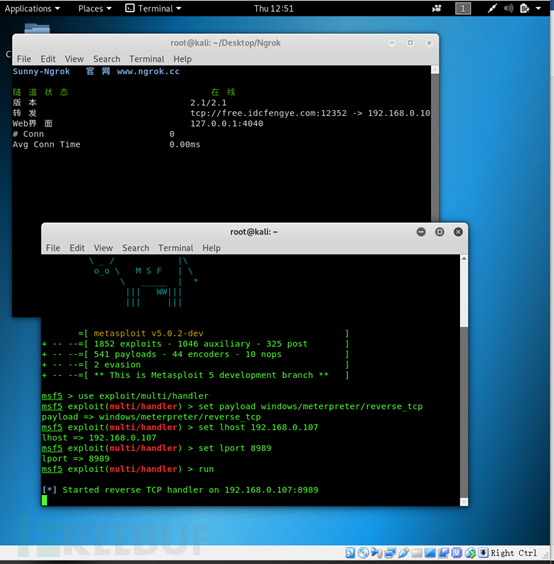
Task: Close the root@kali: ~ terminal window
Action: point(458,232)
